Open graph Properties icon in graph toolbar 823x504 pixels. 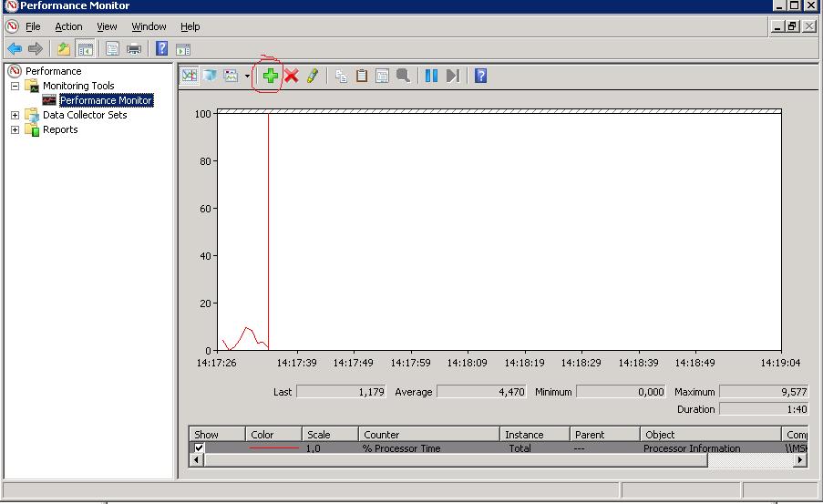coord(382,76)
